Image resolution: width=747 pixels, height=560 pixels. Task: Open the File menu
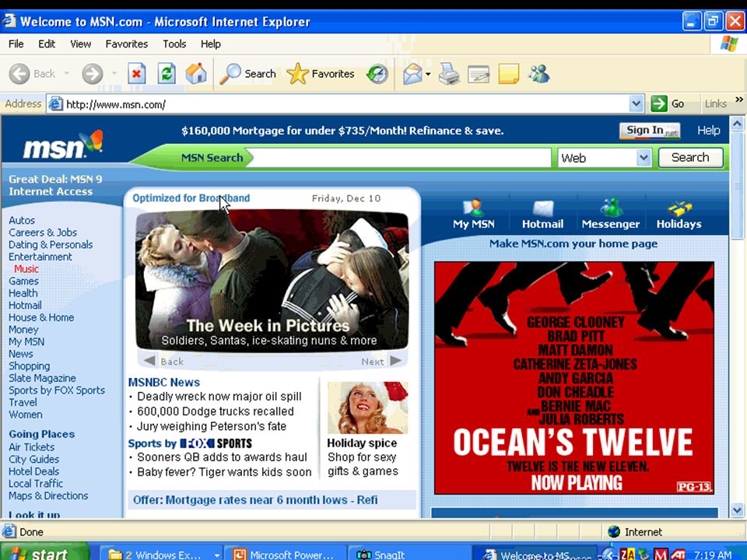click(16, 44)
